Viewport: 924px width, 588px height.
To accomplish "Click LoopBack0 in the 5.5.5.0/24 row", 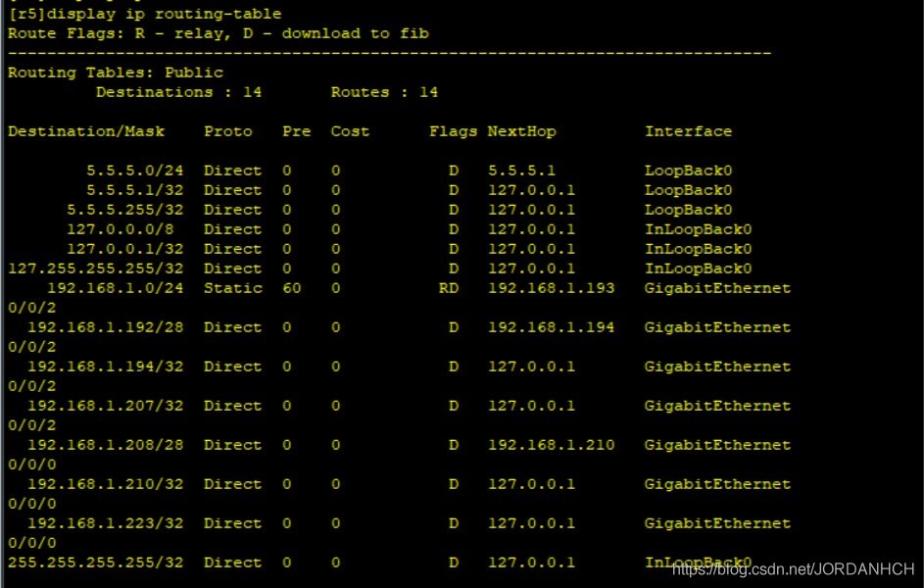I will tap(688, 171).
